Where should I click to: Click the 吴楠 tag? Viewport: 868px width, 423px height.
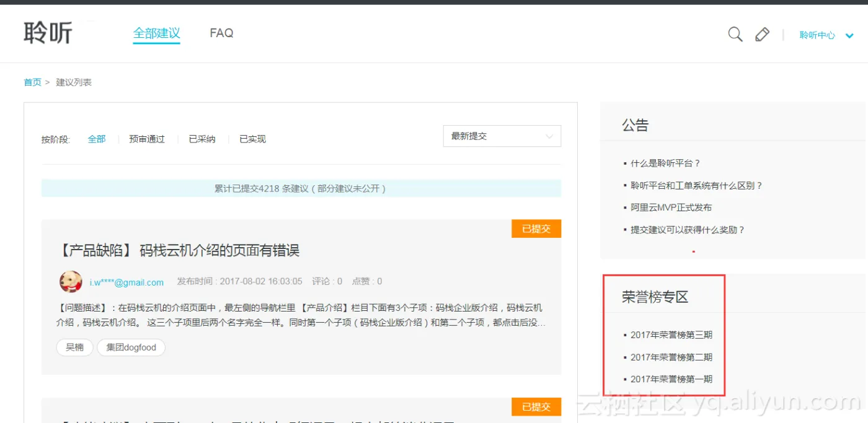[74, 347]
